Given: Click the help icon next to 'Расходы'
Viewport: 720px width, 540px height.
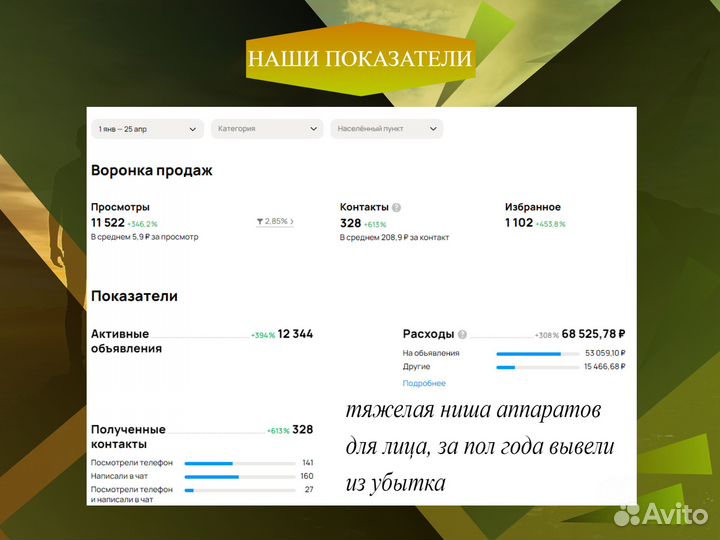Looking at the screenshot, I should [x=462, y=334].
